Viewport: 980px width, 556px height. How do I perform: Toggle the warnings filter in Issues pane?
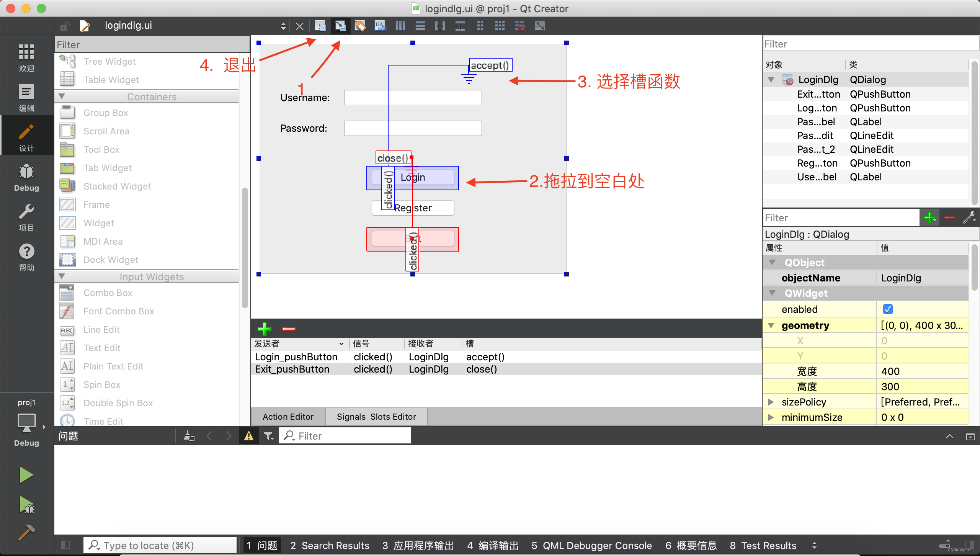pyautogui.click(x=249, y=436)
